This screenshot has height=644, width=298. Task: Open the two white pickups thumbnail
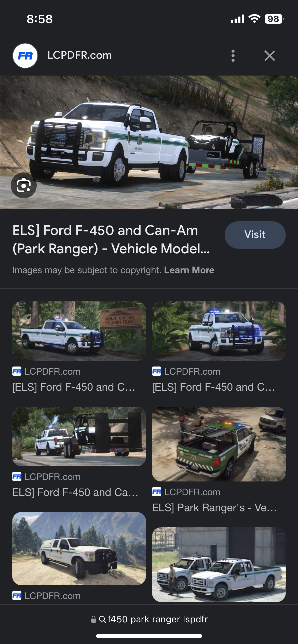219,564
